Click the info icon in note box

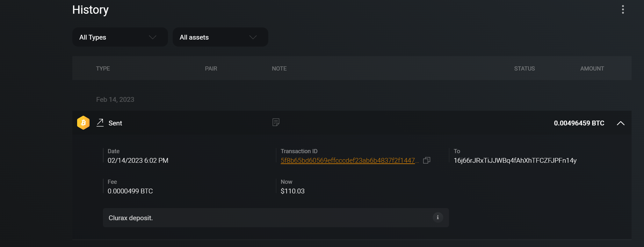[x=438, y=217]
